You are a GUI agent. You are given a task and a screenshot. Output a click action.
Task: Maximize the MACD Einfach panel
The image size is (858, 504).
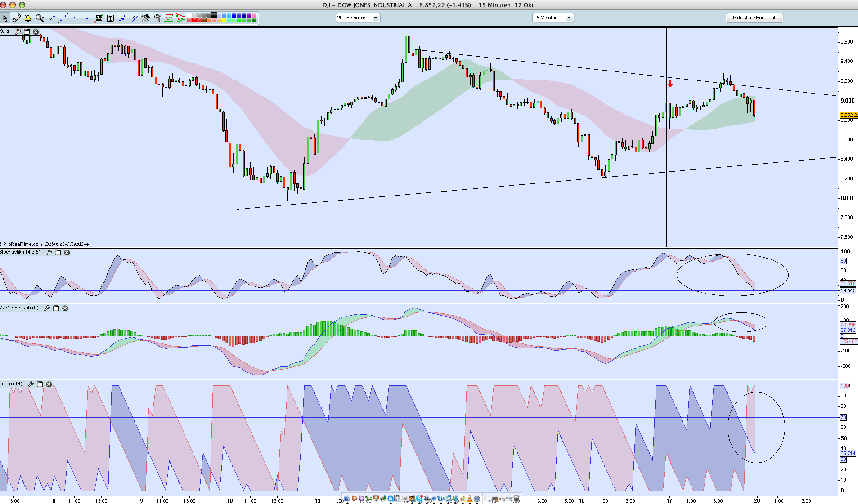56,308
